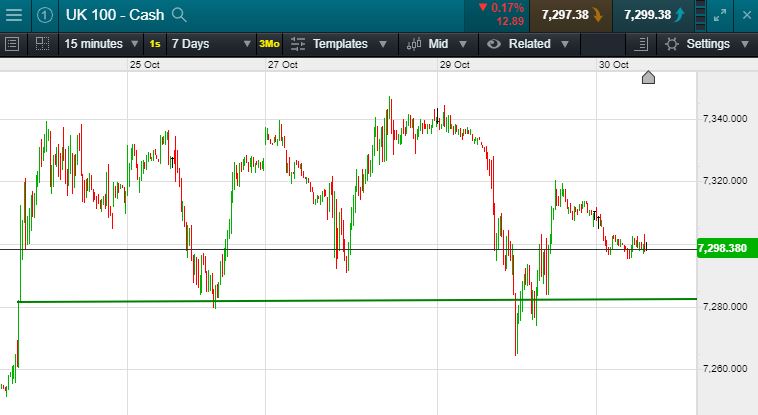Toggle the 3Mo quick range

(x=269, y=44)
